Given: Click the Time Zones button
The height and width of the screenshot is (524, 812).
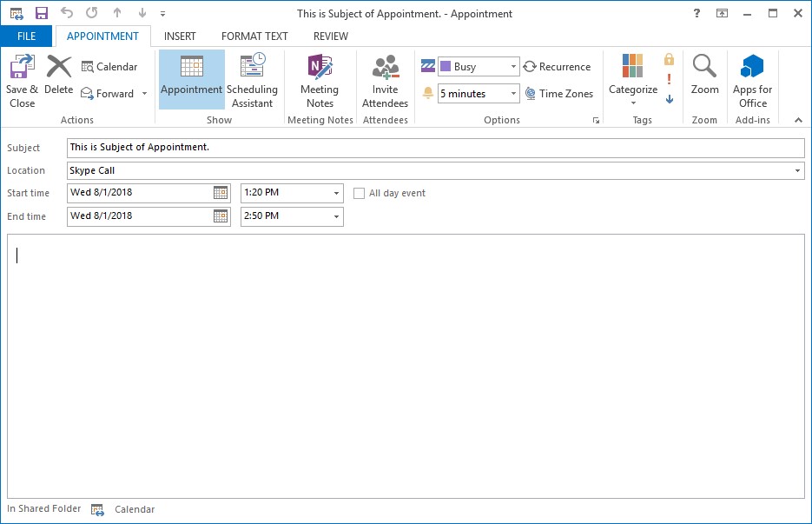Looking at the screenshot, I should 558,94.
